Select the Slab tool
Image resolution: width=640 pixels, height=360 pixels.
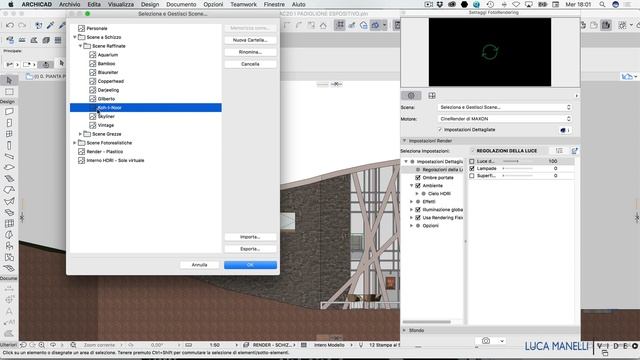point(9,167)
